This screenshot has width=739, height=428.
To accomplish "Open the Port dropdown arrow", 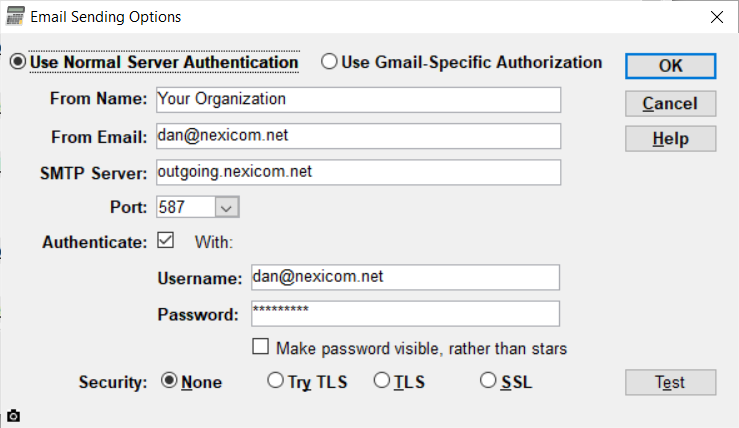I will (x=227, y=207).
